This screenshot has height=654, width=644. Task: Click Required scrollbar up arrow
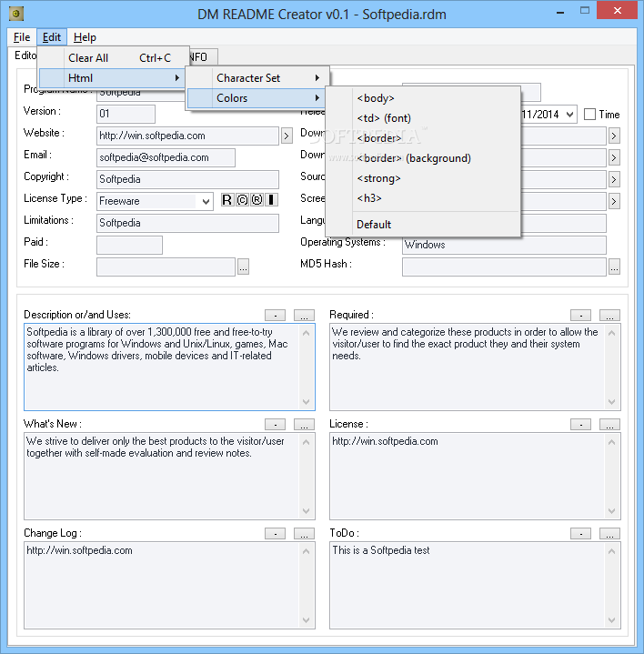pyautogui.click(x=612, y=333)
